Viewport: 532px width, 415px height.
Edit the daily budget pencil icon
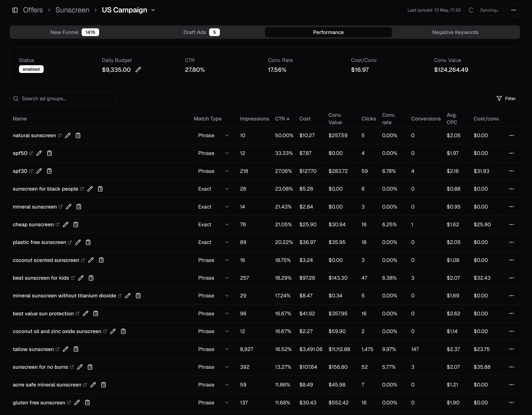pos(138,70)
